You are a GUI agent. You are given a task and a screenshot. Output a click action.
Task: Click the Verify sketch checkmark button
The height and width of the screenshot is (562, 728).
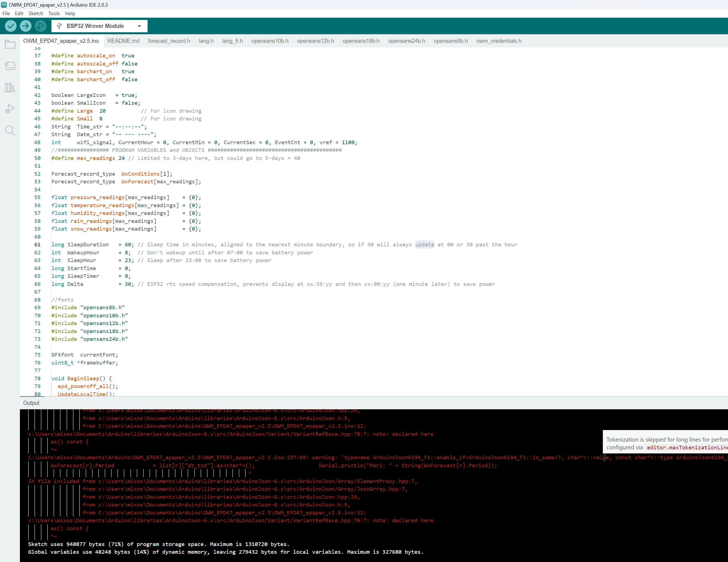click(x=11, y=26)
